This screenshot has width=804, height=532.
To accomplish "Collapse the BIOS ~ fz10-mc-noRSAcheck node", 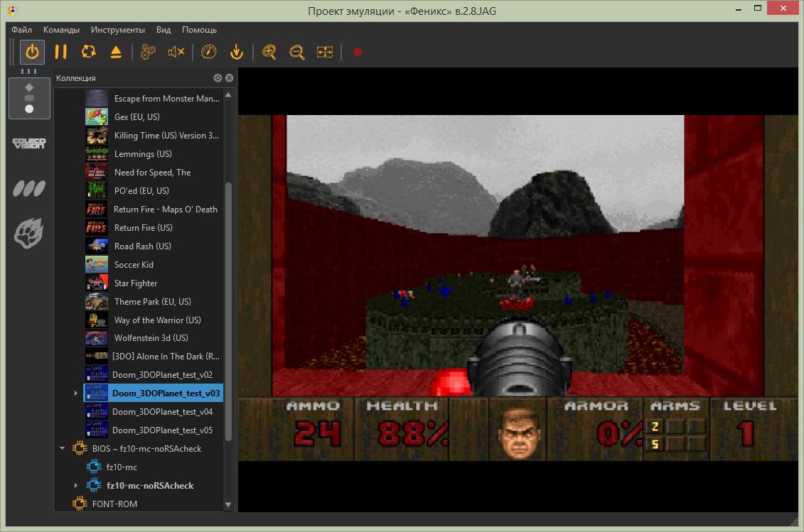I will coord(63,448).
